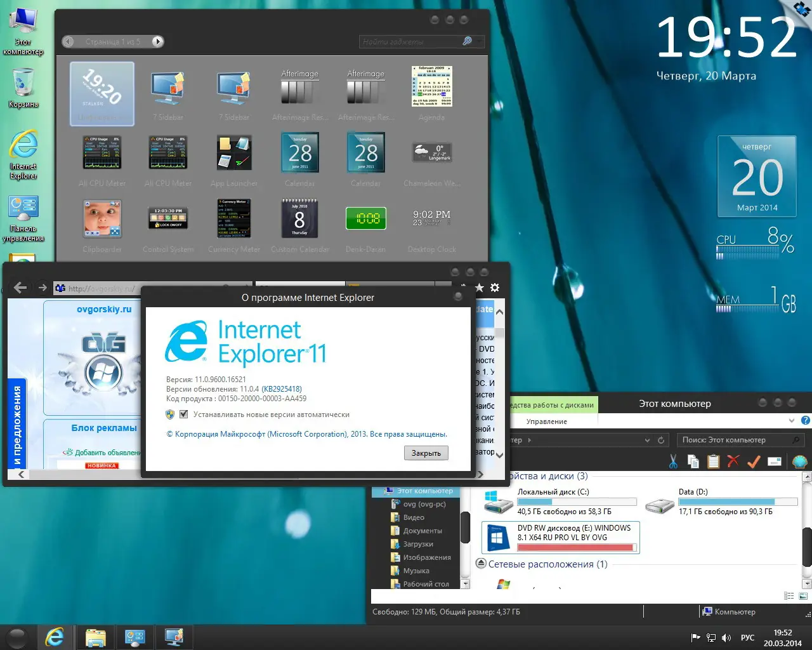Switch Explorer to large thumbnails view
The height and width of the screenshot is (650, 812).
(803, 596)
